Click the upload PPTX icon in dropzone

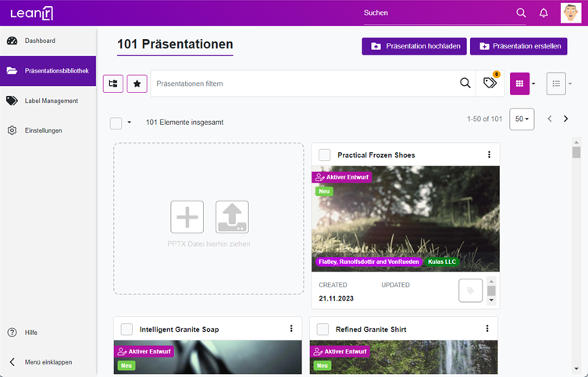pos(232,217)
